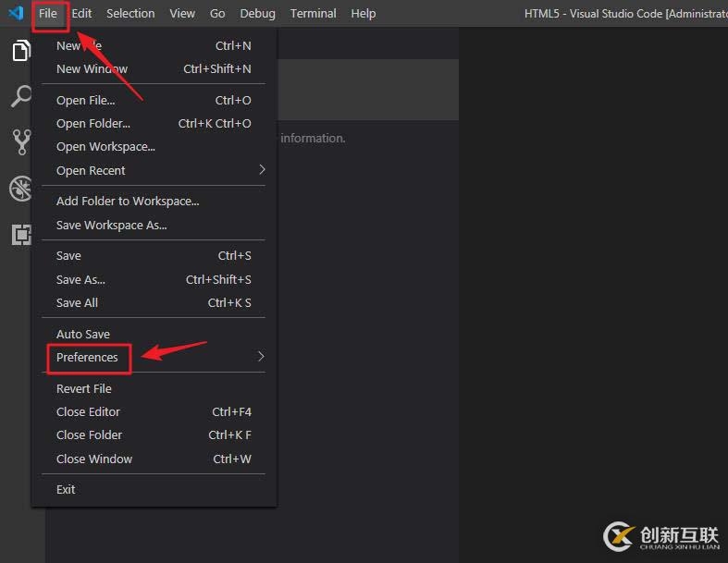728x563 pixels.
Task: Select Open Workspace... menu entry
Action: pos(154,147)
